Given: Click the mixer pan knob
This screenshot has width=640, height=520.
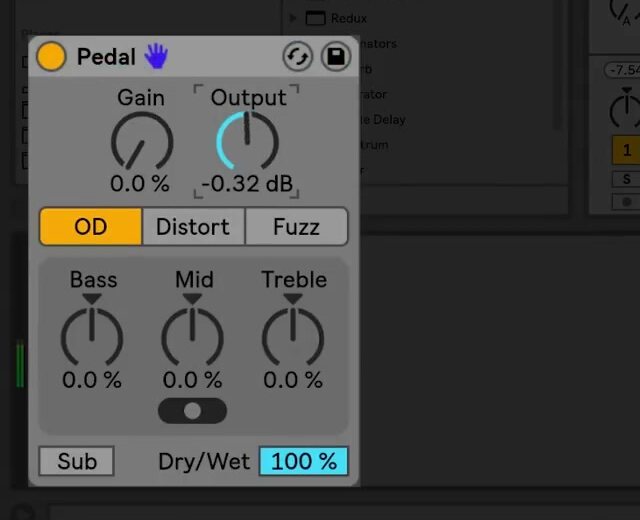Looking at the screenshot, I should click(x=626, y=110).
